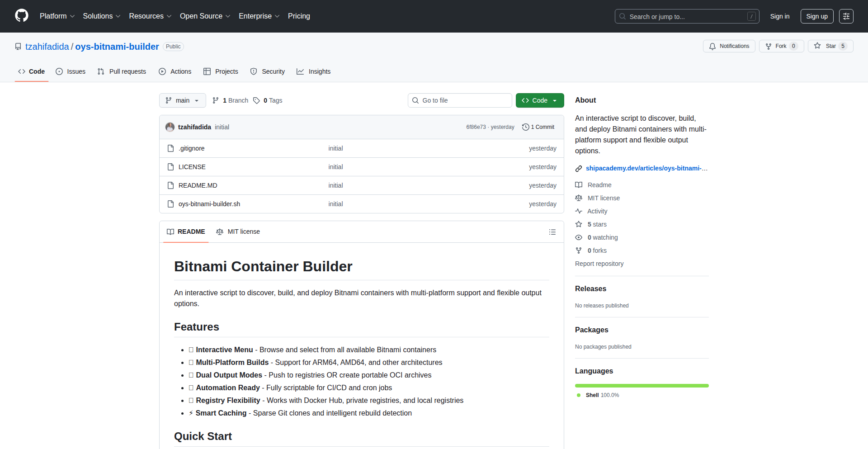Open oys-bitnami-builder repository title link
Viewport: 868px width, 449px height.
(x=117, y=47)
